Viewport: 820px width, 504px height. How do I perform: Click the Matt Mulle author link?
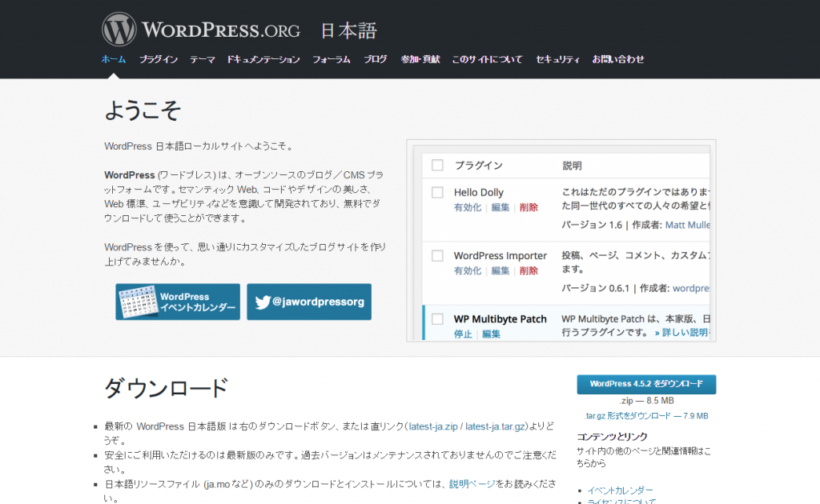point(687,225)
